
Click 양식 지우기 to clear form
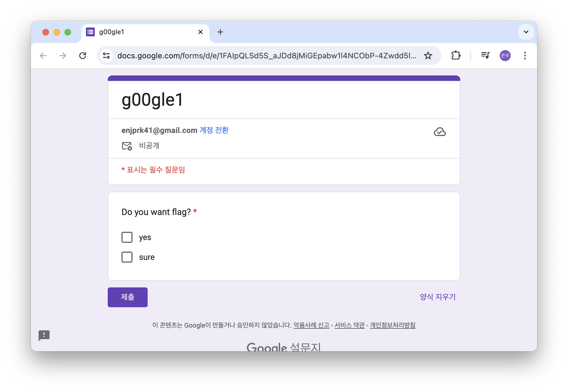point(437,297)
